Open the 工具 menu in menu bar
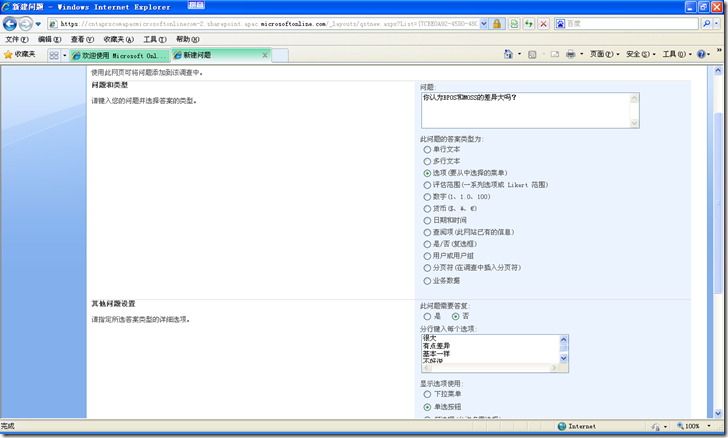This screenshot has width=728, height=438. click(155, 39)
